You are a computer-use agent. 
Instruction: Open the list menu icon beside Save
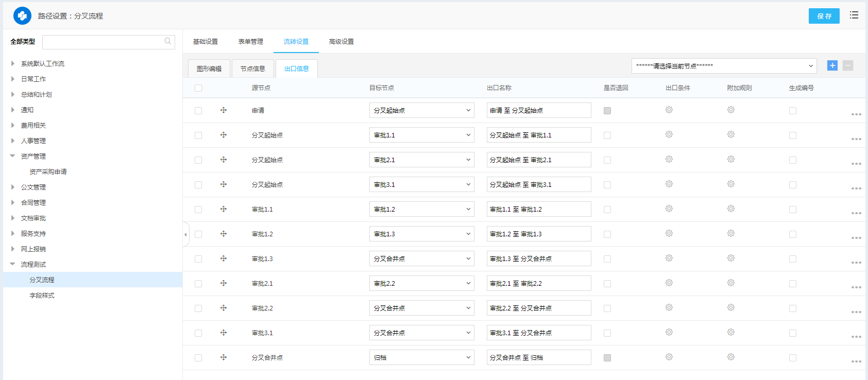[x=854, y=15]
